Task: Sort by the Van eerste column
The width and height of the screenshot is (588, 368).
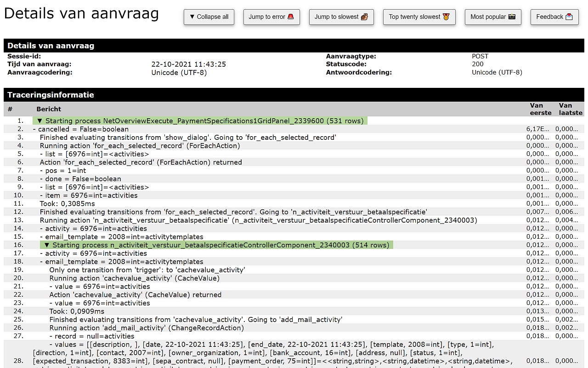Action: click(x=540, y=109)
